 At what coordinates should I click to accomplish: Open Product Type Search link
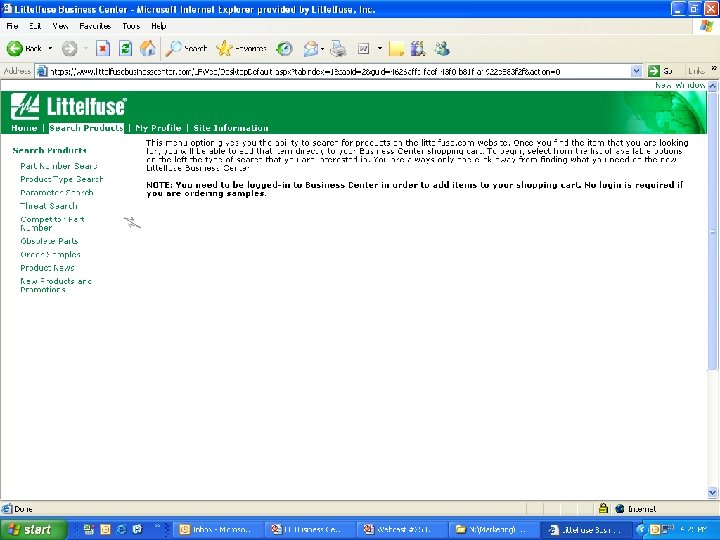point(62,180)
